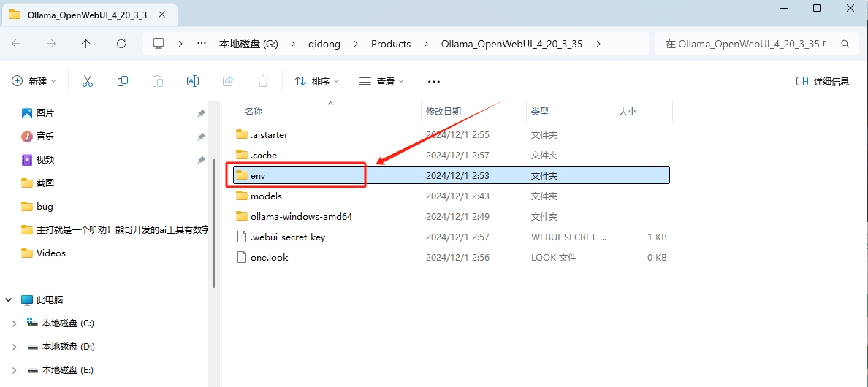
Task: Go up one folder level
Action: pyautogui.click(x=85, y=44)
